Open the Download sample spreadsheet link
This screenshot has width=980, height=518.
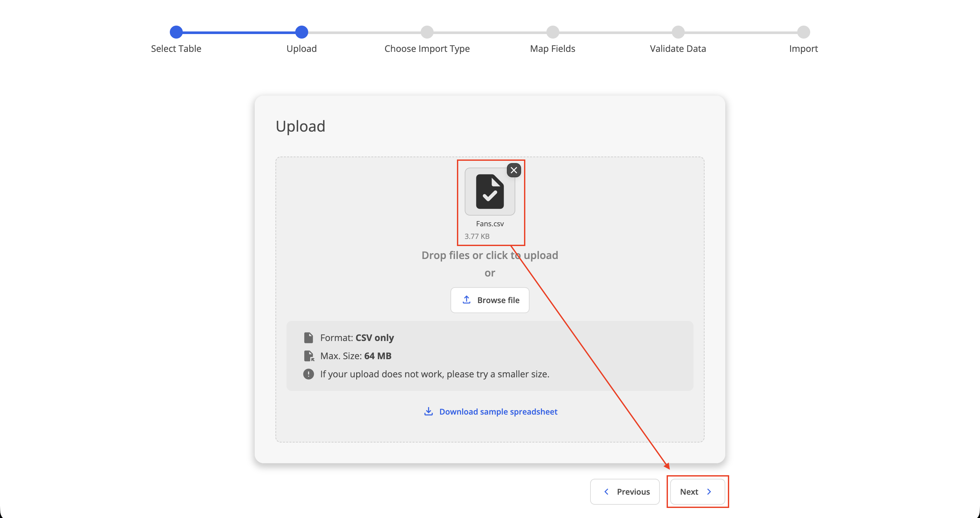coord(498,411)
